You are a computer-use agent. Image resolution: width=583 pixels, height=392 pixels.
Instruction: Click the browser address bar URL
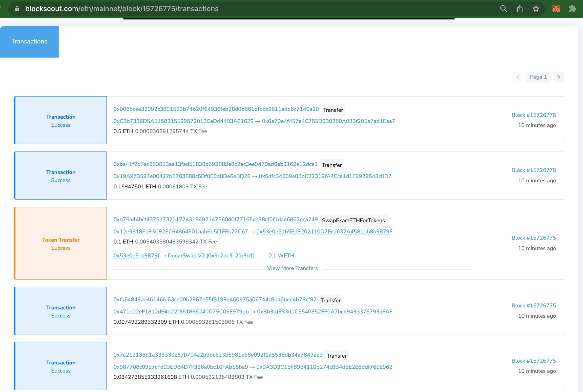[122, 9]
